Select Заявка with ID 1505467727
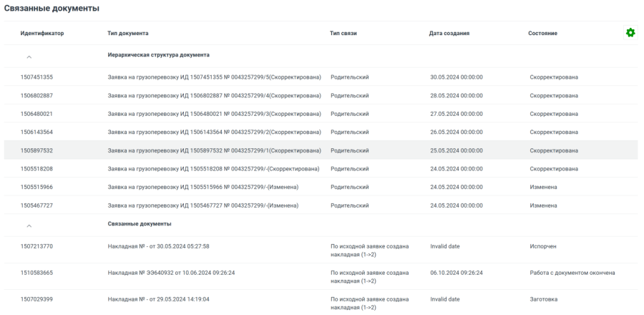The height and width of the screenshot is (315, 644). pos(36,205)
